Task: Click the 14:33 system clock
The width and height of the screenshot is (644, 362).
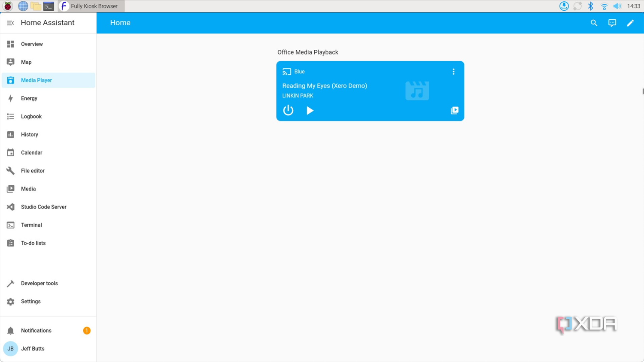Action: point(634,6)
